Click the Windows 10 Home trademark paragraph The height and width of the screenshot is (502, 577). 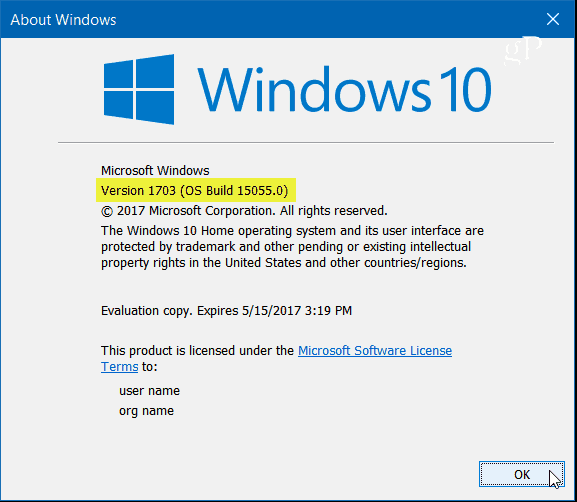pos(292,247)
